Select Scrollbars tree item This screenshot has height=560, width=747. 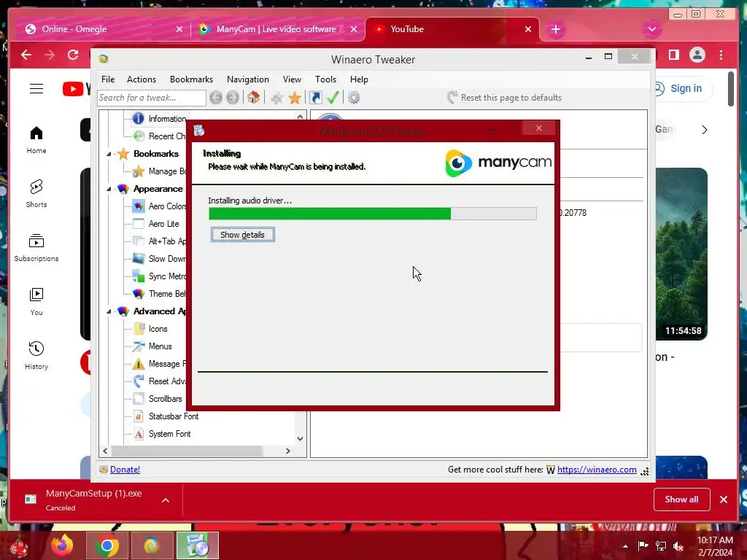click(158, 399)
